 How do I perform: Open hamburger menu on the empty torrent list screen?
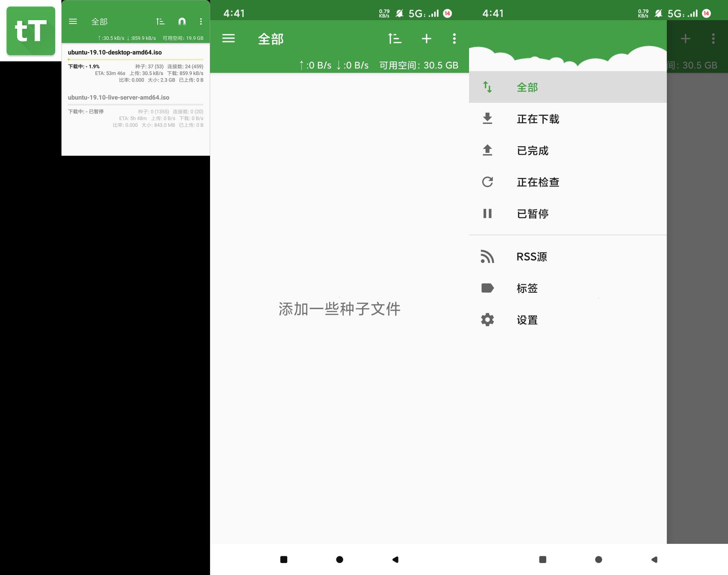tap(229, 39)
